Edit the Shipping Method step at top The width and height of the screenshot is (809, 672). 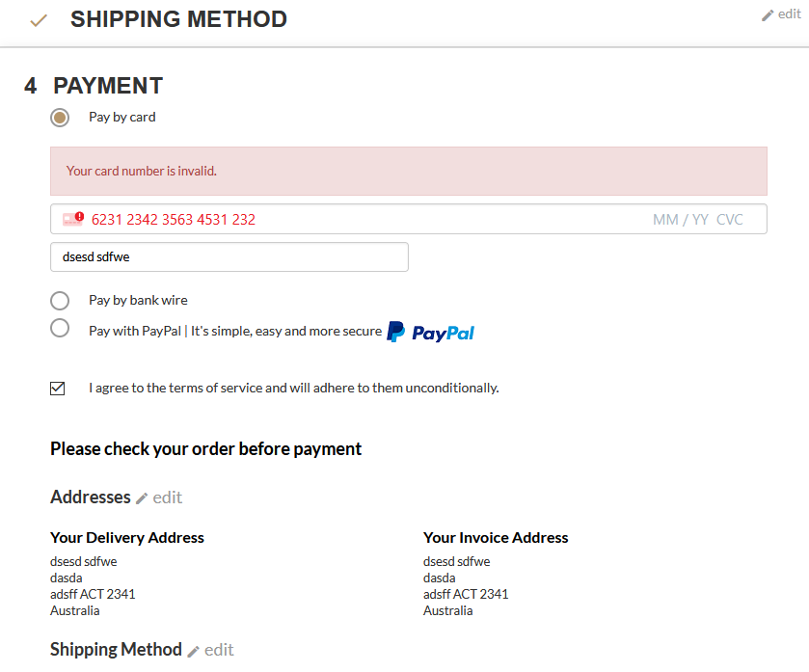pyautogui.click(x=789, y=14)
